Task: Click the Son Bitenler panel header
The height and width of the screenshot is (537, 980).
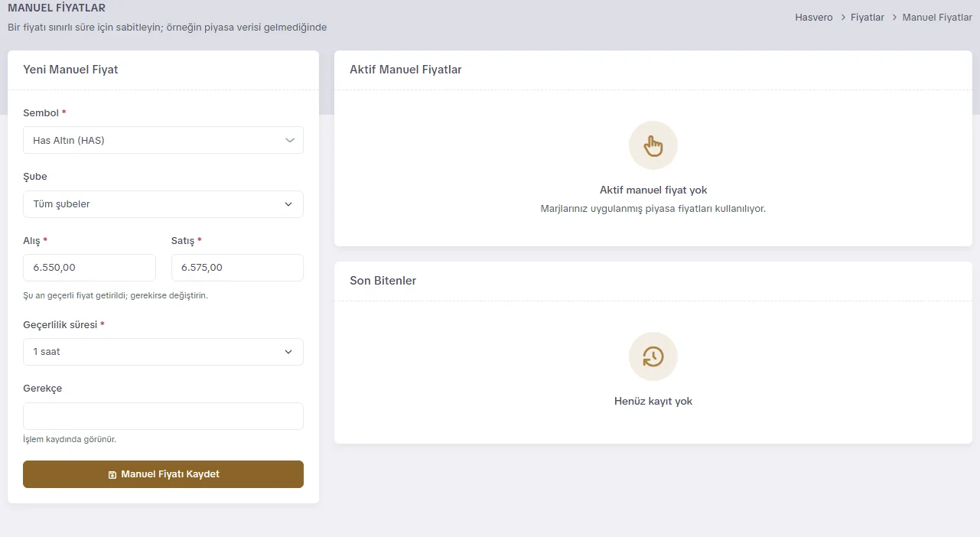Action: [653, 281]
